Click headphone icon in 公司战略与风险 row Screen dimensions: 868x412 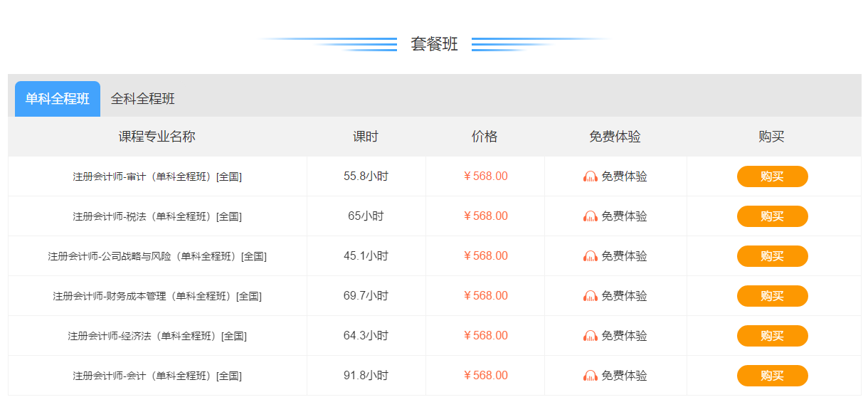click(590, 256)
